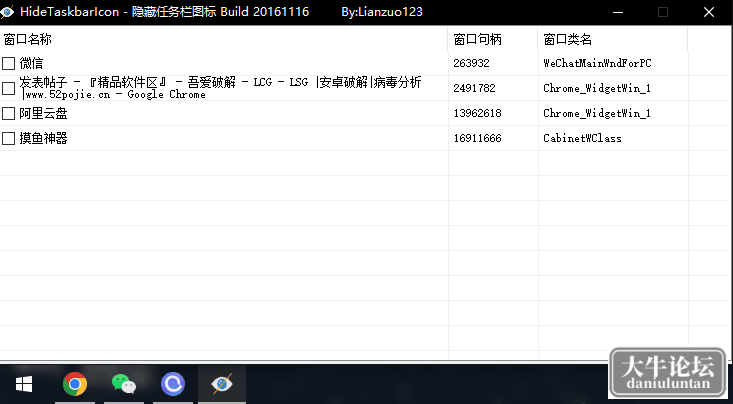733x404 pixels.
Task: Click the HideTaskbarIcon eye icon in title bar
Action: 7,12
